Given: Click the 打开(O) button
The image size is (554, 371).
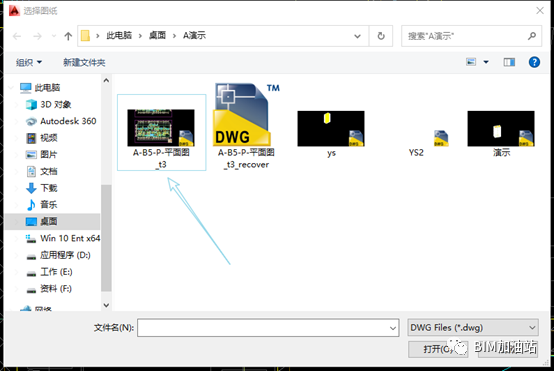Looking at the screenshot, I should click(x=438, y=349).
